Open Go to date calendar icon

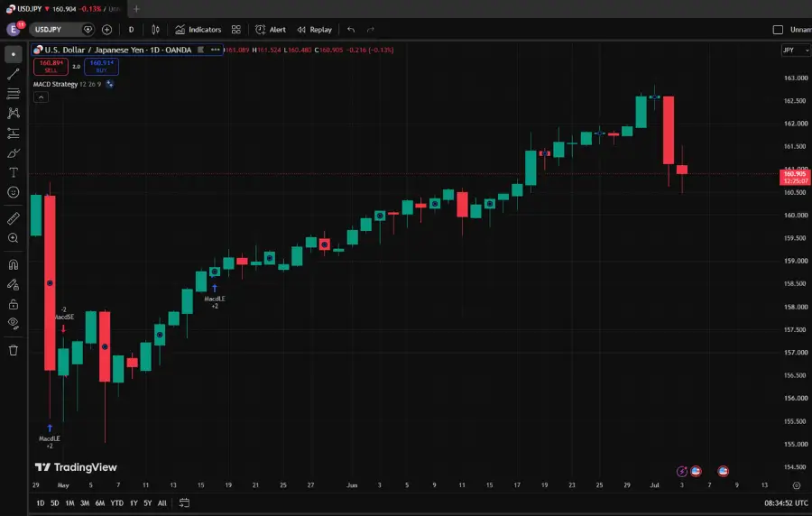click(x=184, y=502)
